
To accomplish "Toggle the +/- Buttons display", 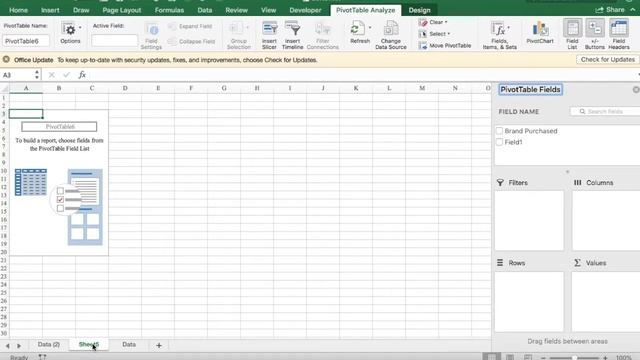I will pyautogui.click(x=595, y=34).
